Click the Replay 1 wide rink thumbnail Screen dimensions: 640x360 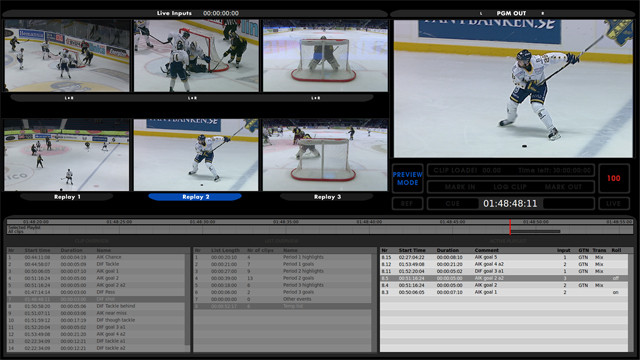(67, 155)
